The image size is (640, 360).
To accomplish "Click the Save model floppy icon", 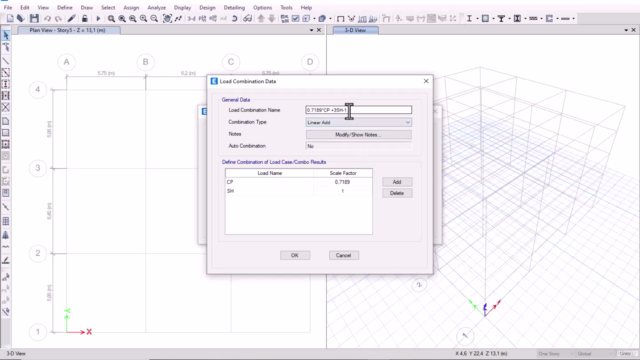I will [x=34, y=18].
